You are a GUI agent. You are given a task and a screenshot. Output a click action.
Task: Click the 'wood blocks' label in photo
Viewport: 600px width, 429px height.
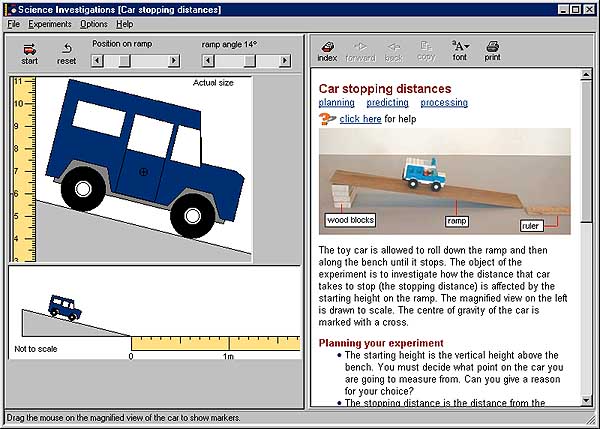[x=350, y=220]
